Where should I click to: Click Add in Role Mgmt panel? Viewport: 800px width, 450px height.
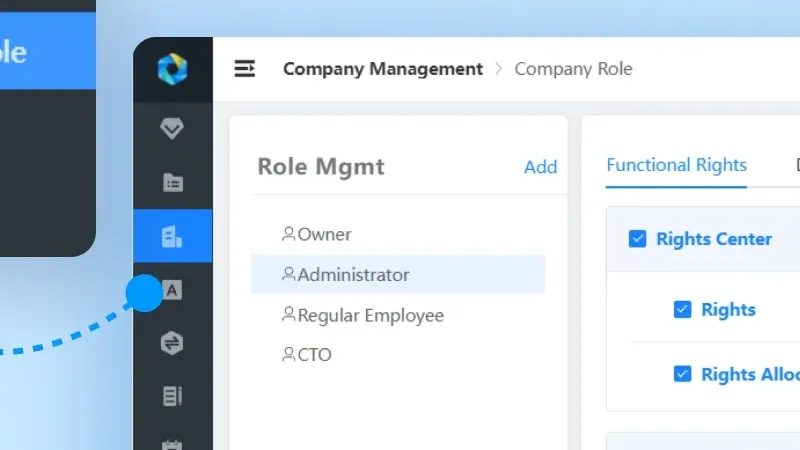coord(540,167)
